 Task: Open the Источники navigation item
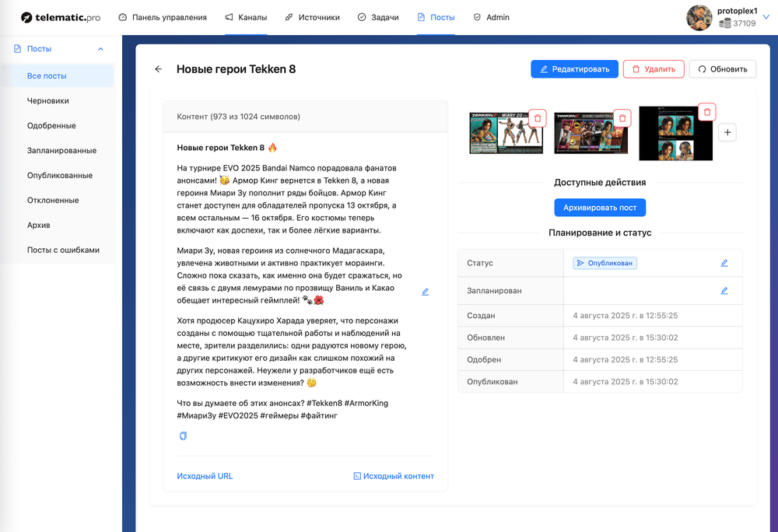point(313,17)
